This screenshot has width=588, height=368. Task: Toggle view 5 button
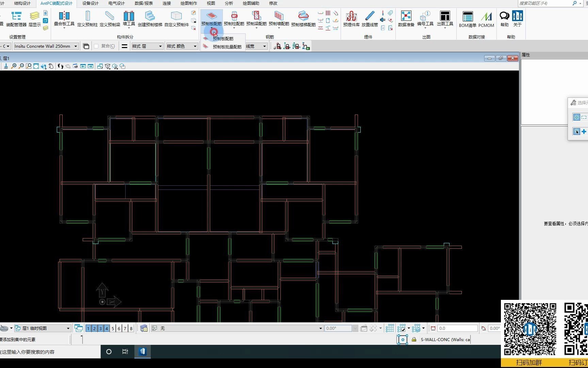(113, 328)
